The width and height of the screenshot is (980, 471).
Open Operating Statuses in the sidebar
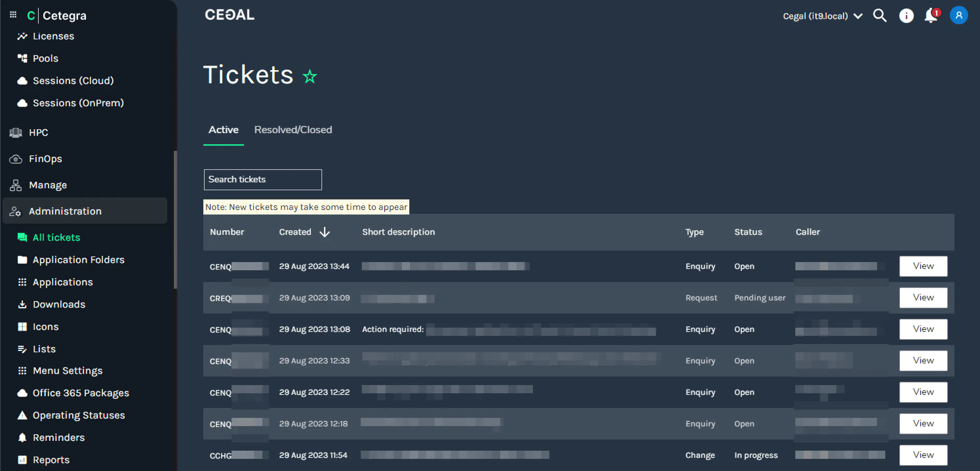point(78,415)
